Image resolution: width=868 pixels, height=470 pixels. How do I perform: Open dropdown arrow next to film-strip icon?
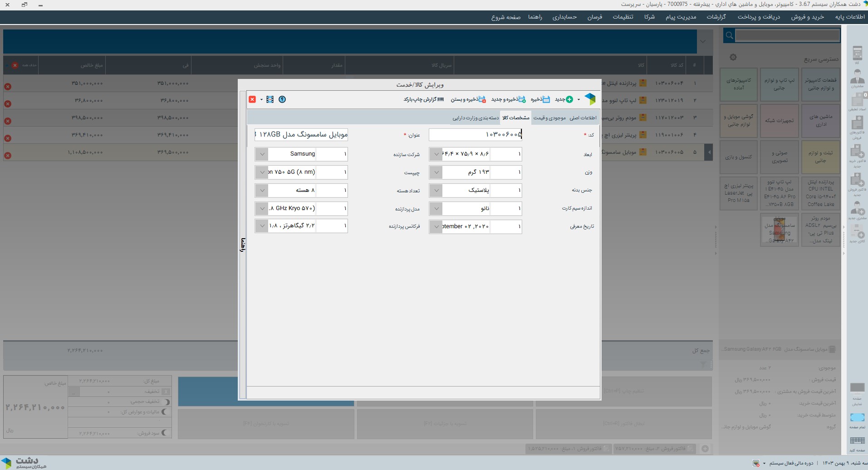(261, 99)
